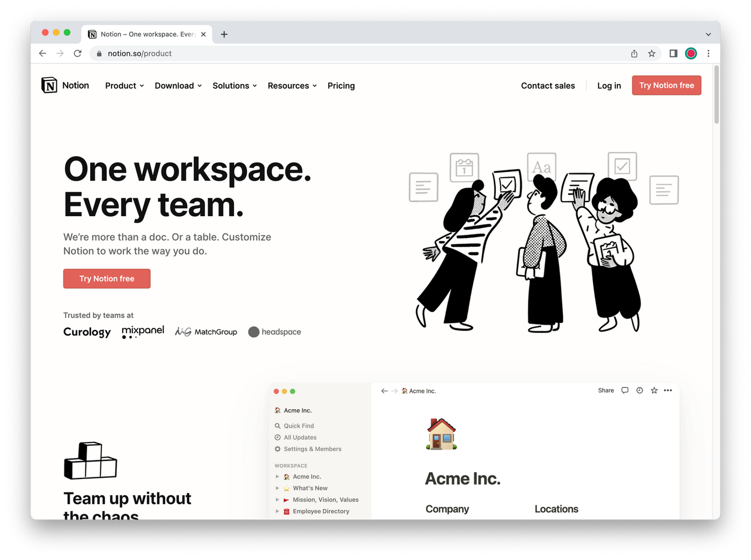Open Quick Find in the Acme sidebar
751x560 pixels.
tap(298, 425)
